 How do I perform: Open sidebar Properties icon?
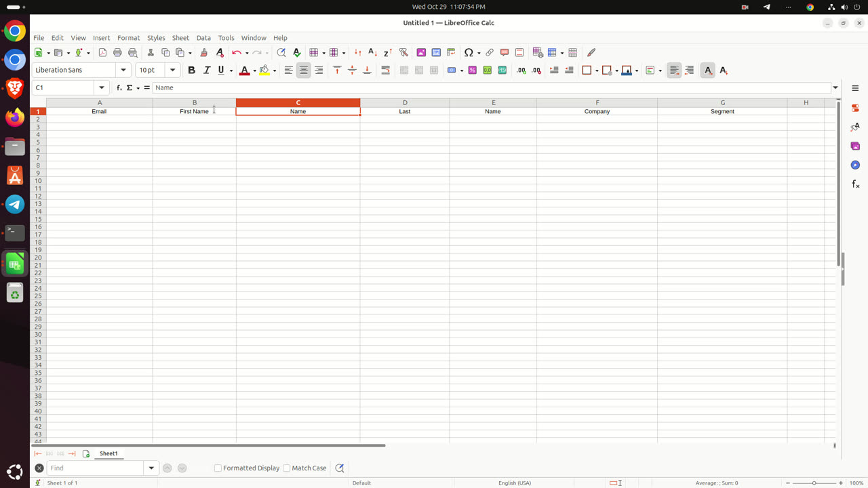855,108
